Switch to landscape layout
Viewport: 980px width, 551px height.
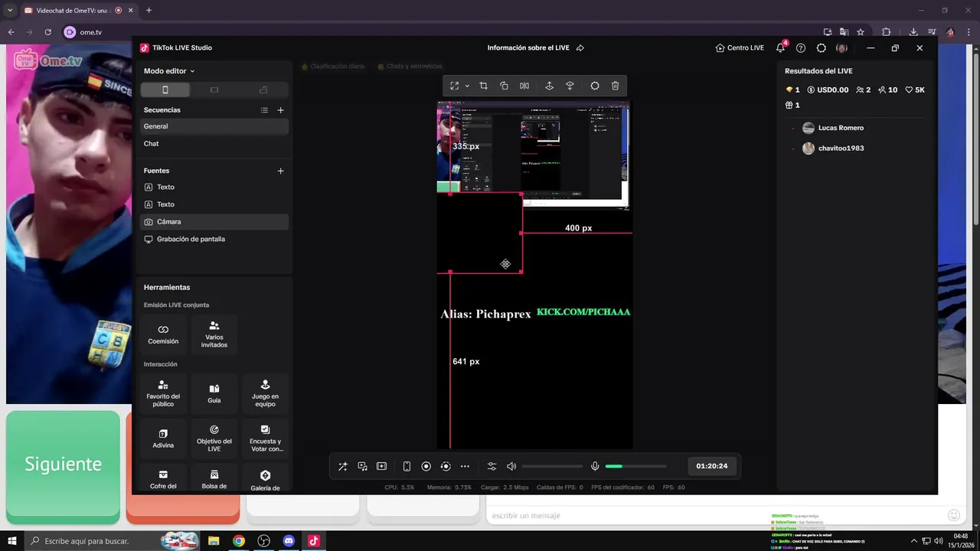(x=214, y=90)
